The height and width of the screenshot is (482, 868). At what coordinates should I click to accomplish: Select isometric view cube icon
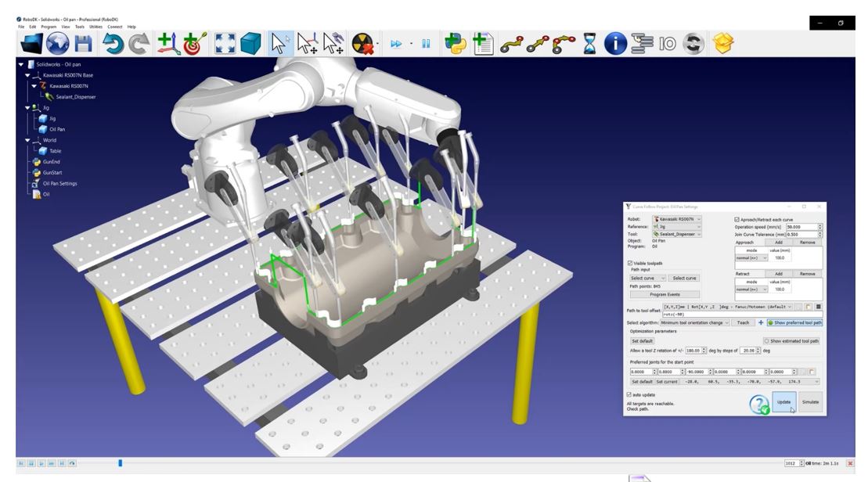point(250,44)
